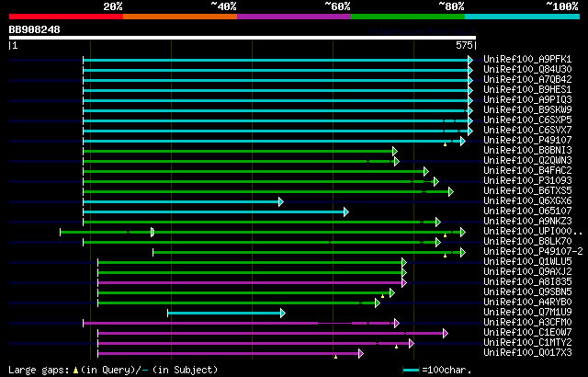Screen dimensions: 588x377
Task: Click the UniRef100_A9PFK1 label
Action: click(x=527, y=59)
